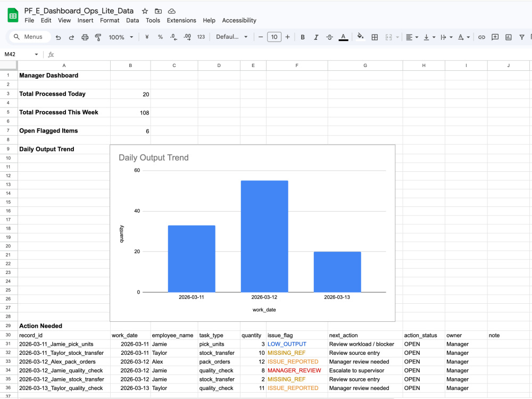The width and height of the screenshot is (532, 399).
Task: Open vertical align dropdown
Action: click(429, 37)
